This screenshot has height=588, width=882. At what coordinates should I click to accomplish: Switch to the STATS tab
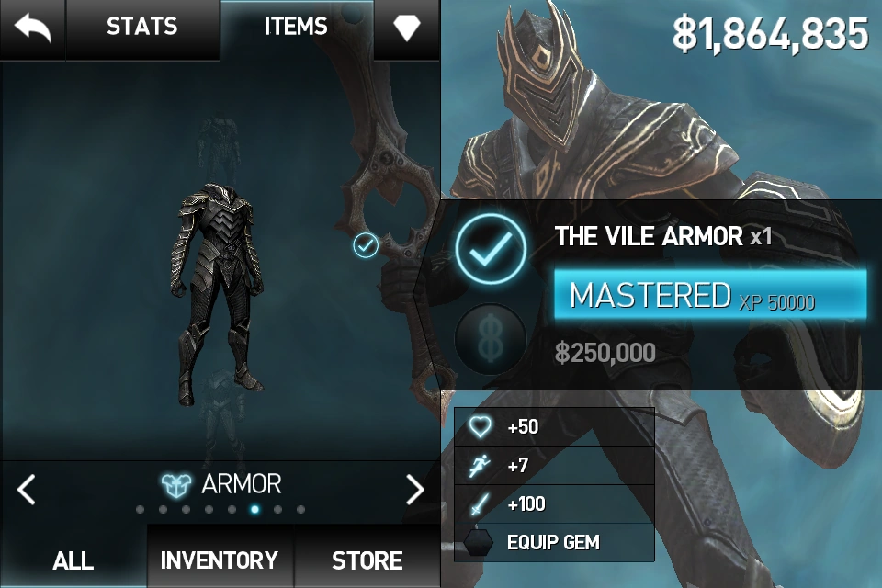pyautogui.click(x=142, y=27)
